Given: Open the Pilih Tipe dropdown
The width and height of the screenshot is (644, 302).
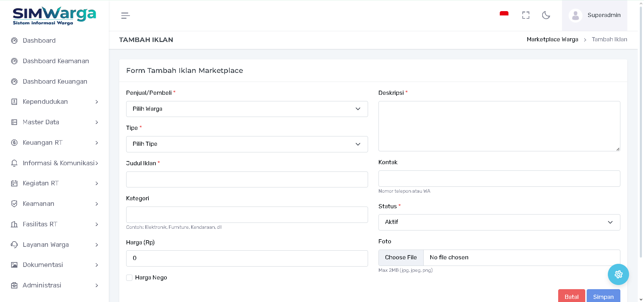Looking at the screenshot, I should (x=247, y=144).
